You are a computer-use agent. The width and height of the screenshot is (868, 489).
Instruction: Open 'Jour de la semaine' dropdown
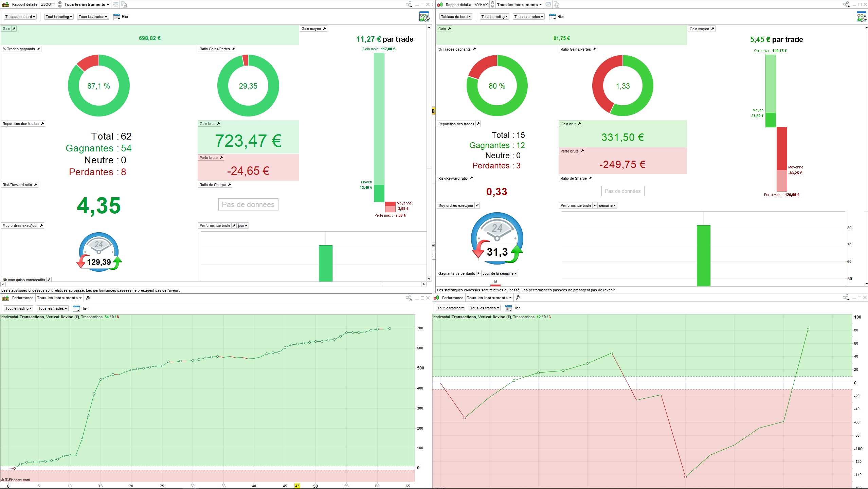500,273
